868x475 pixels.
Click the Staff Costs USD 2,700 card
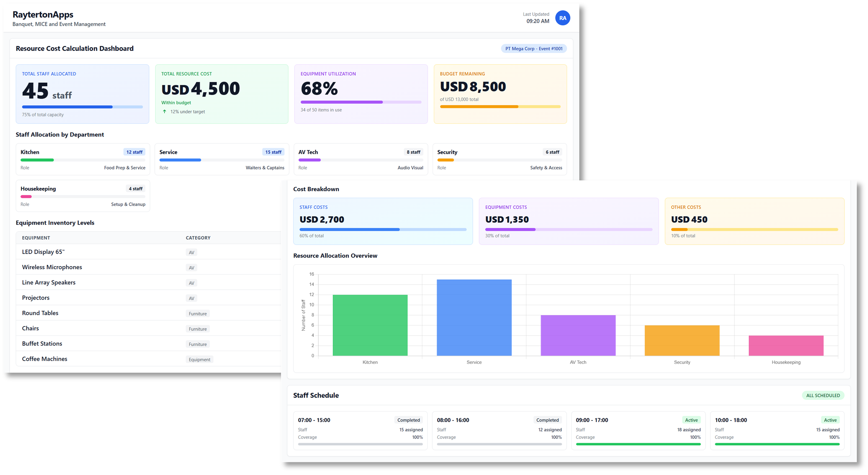tap(383, 221)
